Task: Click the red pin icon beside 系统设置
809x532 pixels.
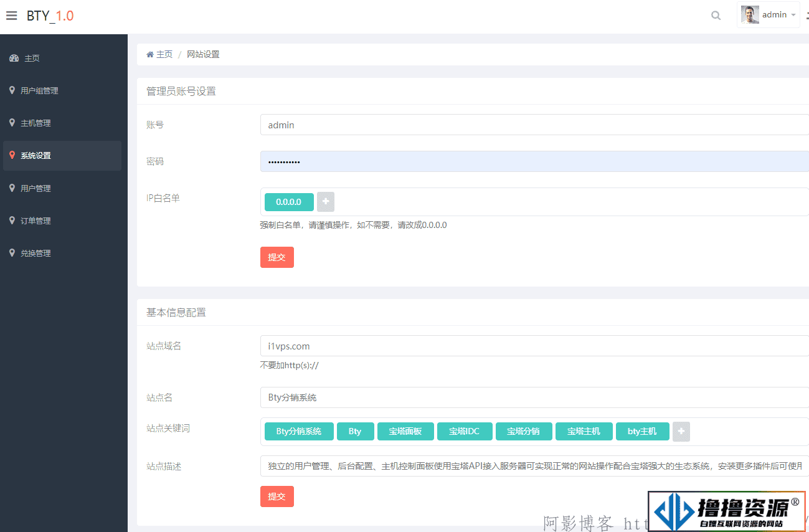Action: pos(12,155)
